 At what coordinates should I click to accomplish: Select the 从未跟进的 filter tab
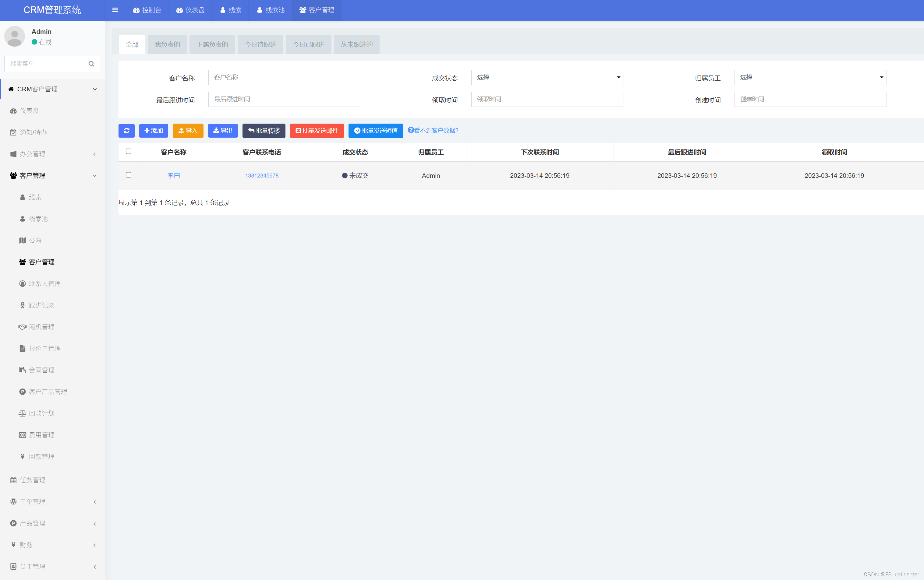[356, 44]
